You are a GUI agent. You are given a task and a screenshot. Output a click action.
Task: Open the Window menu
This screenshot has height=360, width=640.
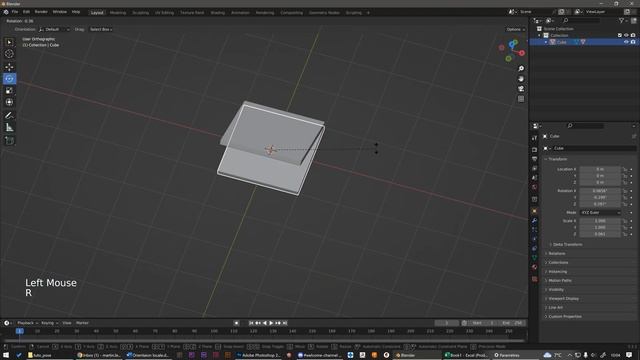60,12
